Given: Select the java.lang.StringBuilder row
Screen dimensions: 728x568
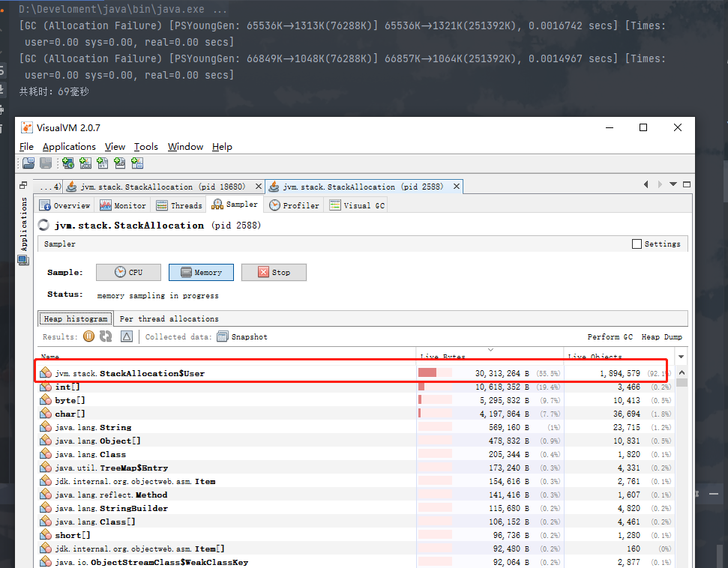Looking at the screenshot, I should tap(357, 508).
